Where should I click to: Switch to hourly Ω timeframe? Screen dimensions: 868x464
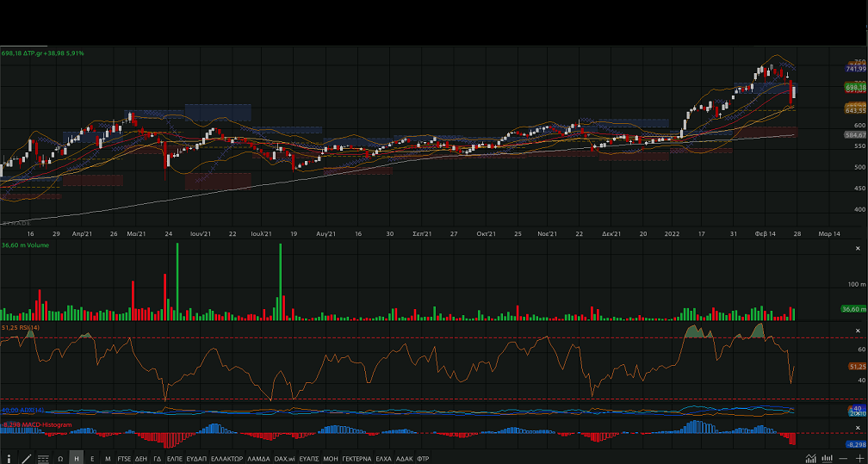click(60, 459)
